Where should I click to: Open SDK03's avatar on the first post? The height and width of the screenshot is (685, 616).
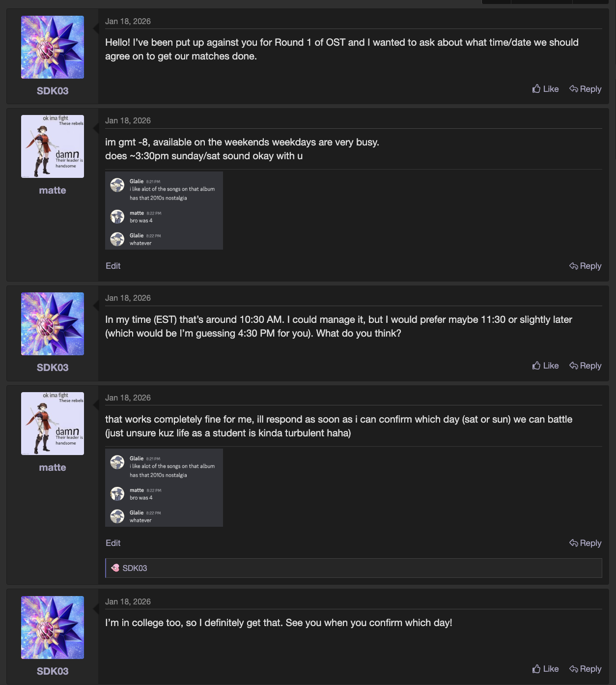tap(53, 47)
